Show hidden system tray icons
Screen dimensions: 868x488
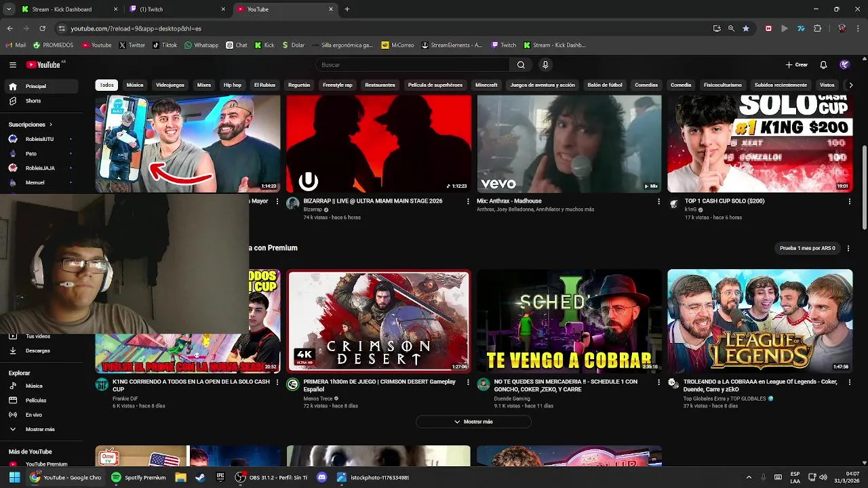coord(749,477)
